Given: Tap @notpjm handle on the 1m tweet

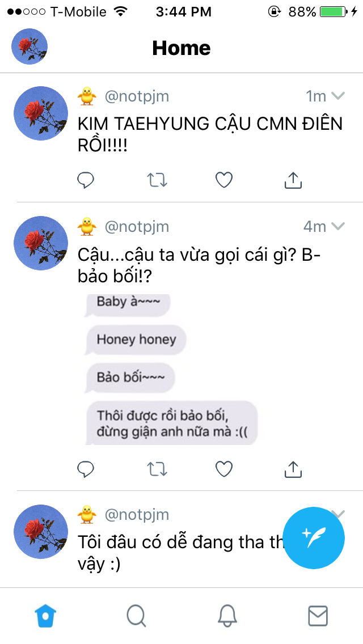Looking at the screenshot, I should [x=137, y=96].
